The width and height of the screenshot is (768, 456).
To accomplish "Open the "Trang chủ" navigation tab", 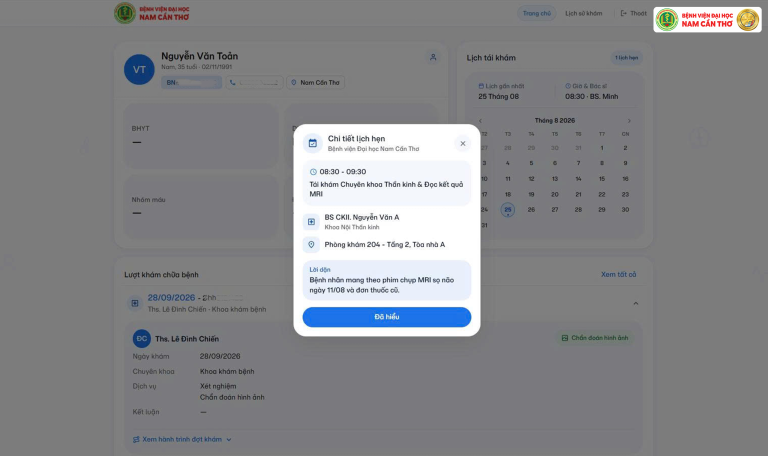I will tap(536, 13).
